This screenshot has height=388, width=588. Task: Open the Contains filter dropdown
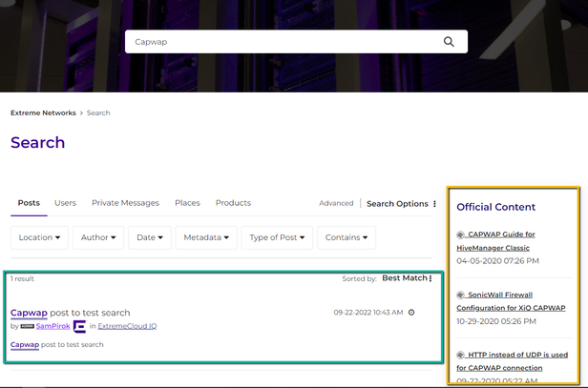[346, 237]
